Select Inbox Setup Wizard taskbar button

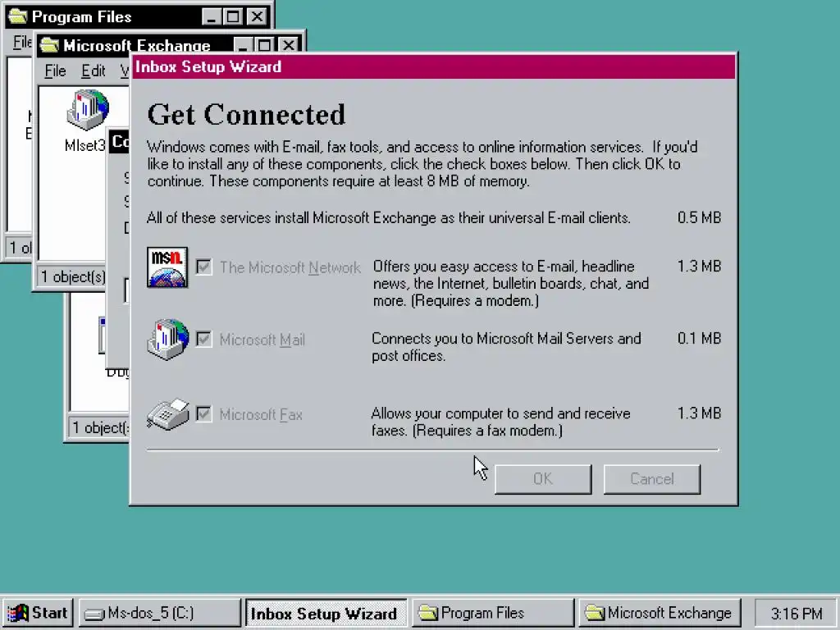click(x=326, y=613)
